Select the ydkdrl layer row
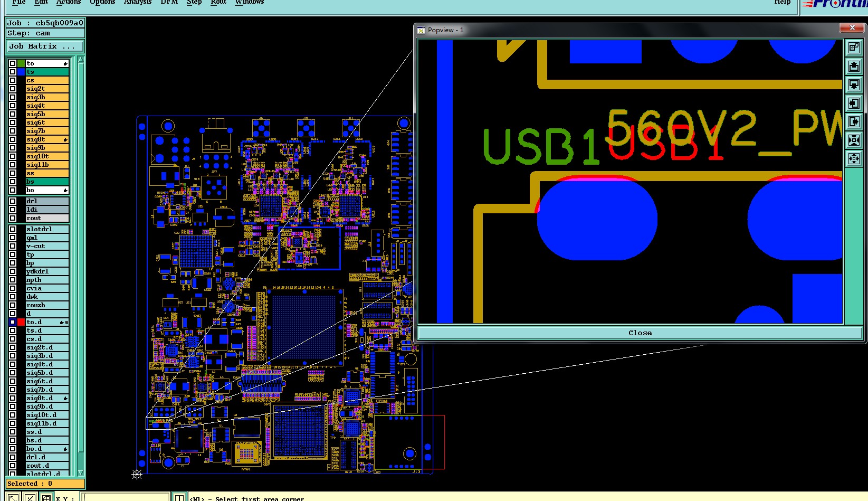The image size is (868, 501). click(x=47, y=271)
